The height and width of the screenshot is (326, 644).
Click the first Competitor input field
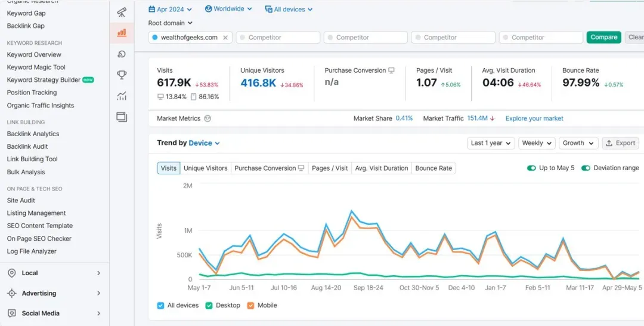click(x=277, y=38)
